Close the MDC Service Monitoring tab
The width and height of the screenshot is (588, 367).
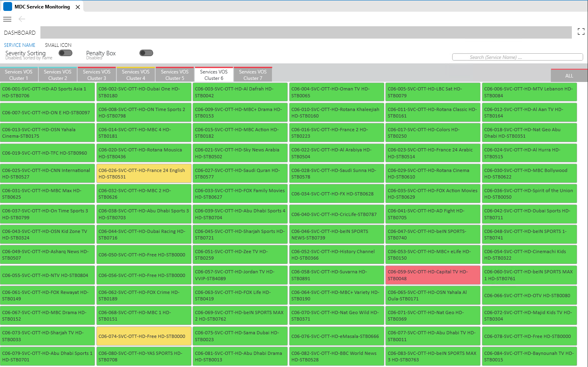point(78,7)
